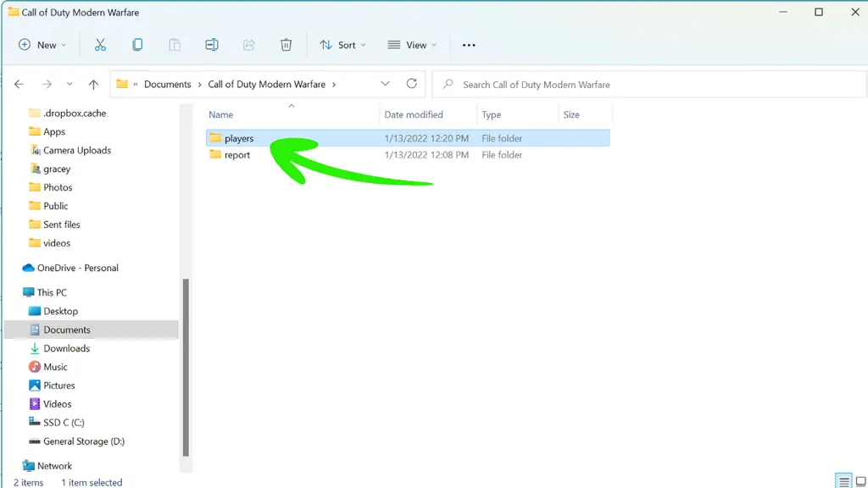Go up one folder level
868x488 pixels.
tap(93, 85)
